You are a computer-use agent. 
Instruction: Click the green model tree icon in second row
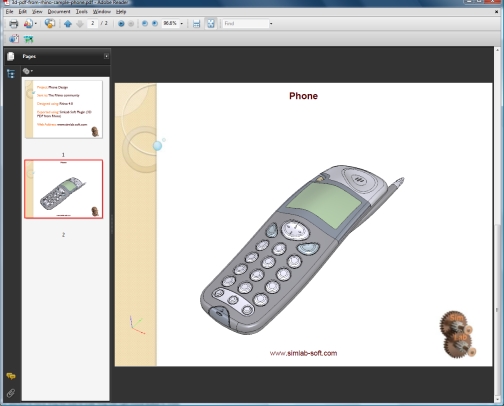[29, 39]
